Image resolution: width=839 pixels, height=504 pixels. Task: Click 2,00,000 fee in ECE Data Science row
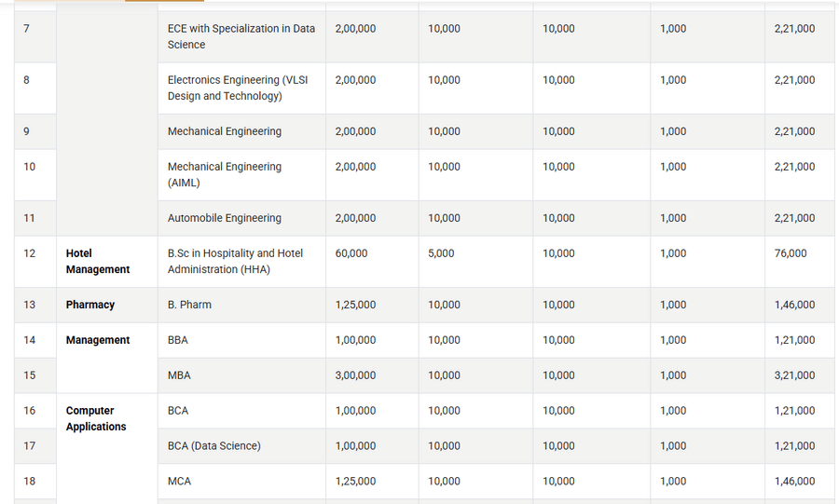coord(355,28)
